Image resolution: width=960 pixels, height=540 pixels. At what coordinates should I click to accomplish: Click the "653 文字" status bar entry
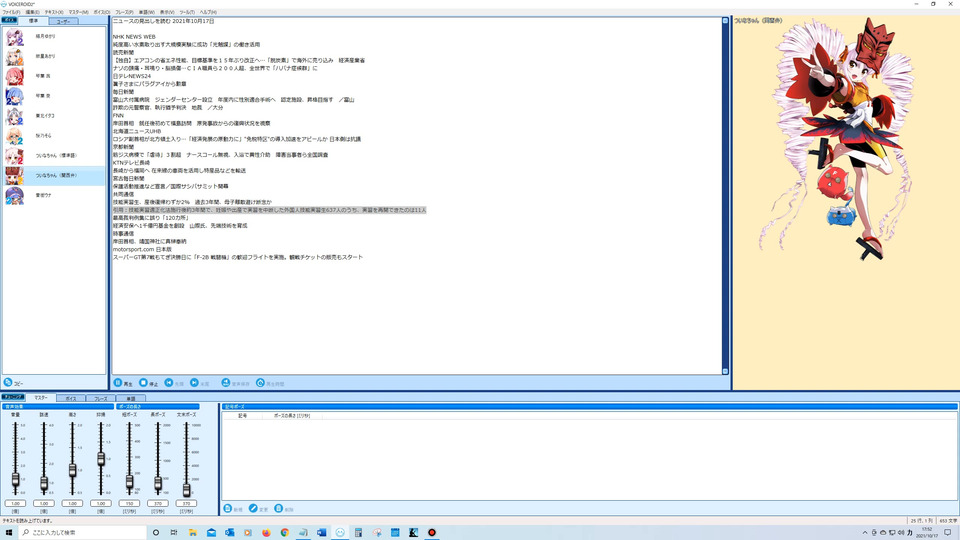point(948,520)
